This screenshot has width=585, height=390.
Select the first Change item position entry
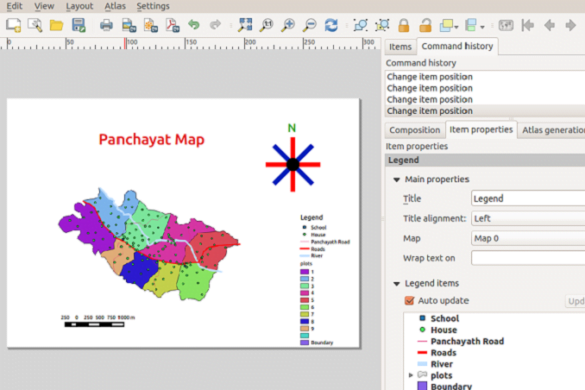point(485,77)
